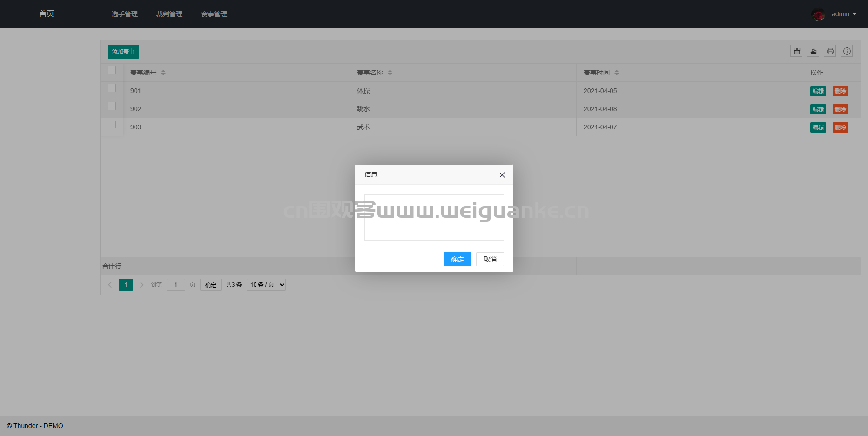The image size is (868, 436).
Task: Select page 1 in pagination
Action: tap(126, 285)
